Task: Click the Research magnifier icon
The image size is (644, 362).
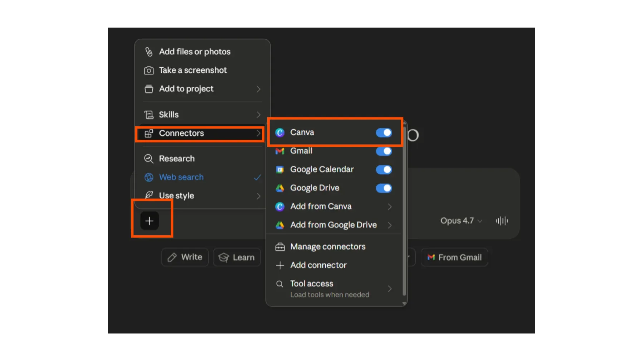Action: tap(149, 159)
